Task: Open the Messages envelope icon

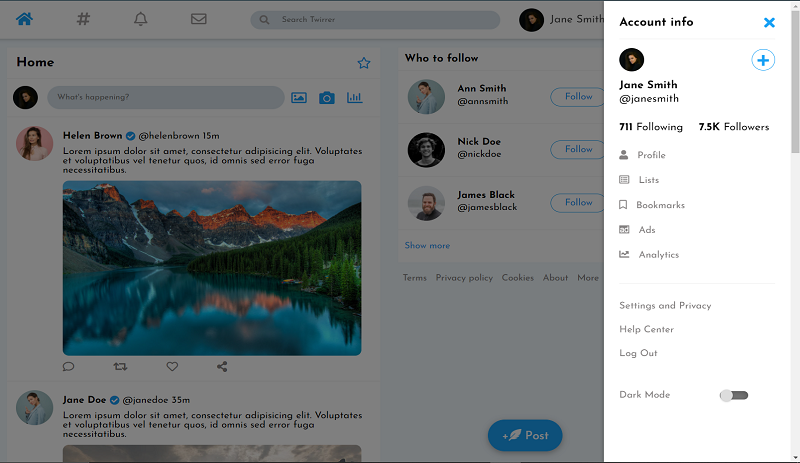Action: coord(199,19)
